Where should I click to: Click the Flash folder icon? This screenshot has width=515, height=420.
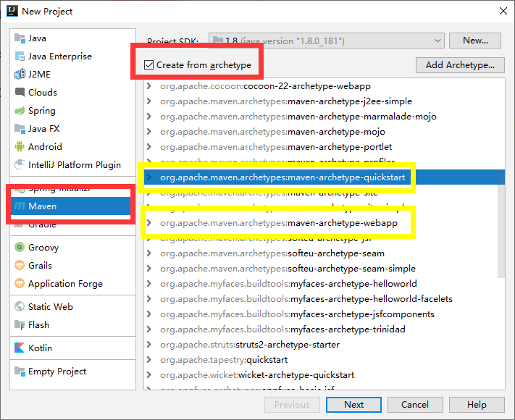(20, 324)
